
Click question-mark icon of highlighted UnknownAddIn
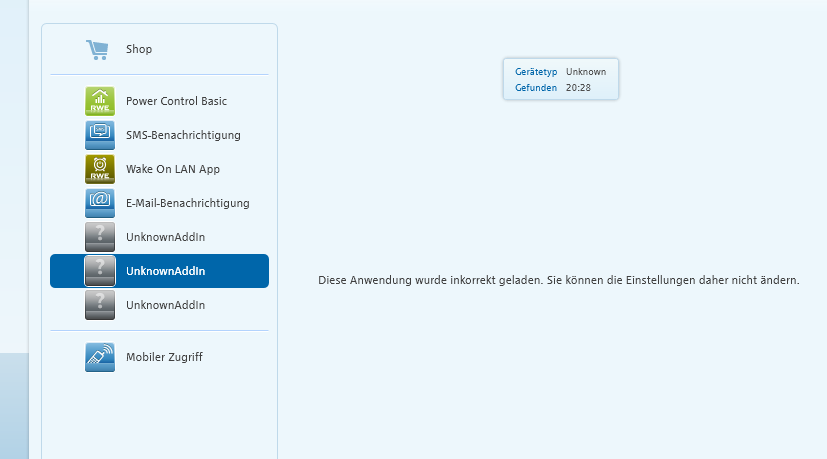point(100,271)
